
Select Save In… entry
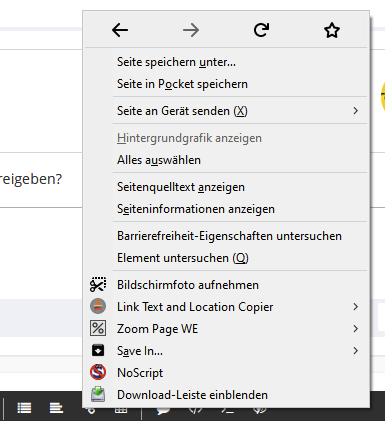226,351
